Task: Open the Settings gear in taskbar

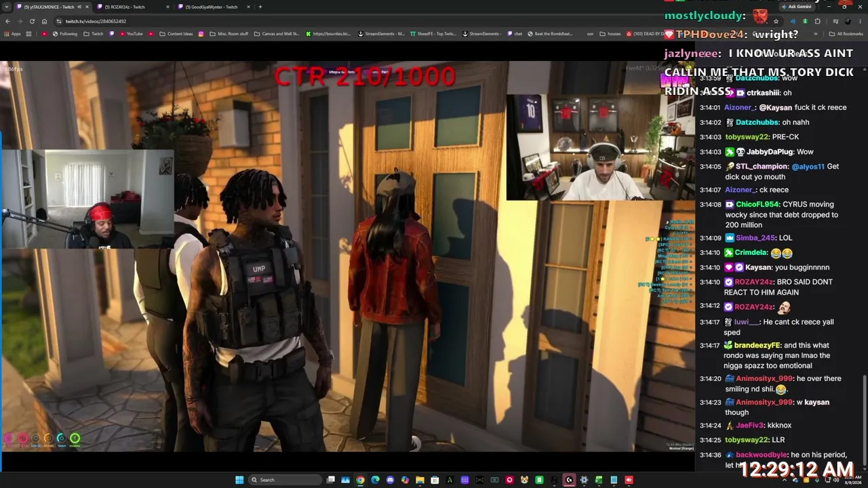Action: [x=584, y=480]
